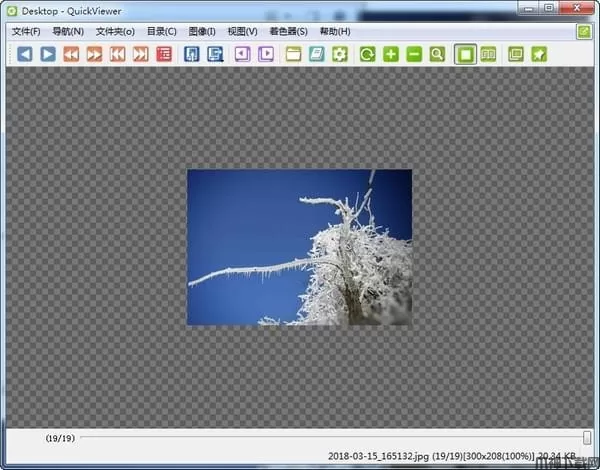Toggle the single-page fit view button
The image size is (600, 470).
point(465,54)
